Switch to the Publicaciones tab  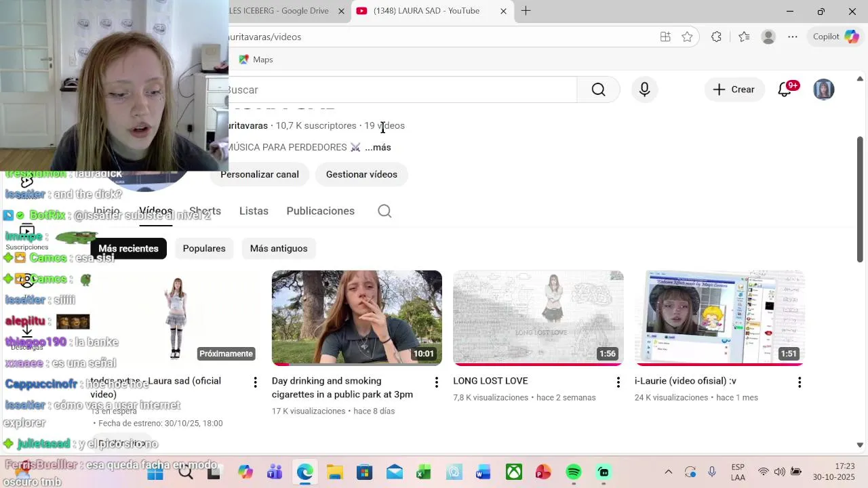[x=321, y=211]
